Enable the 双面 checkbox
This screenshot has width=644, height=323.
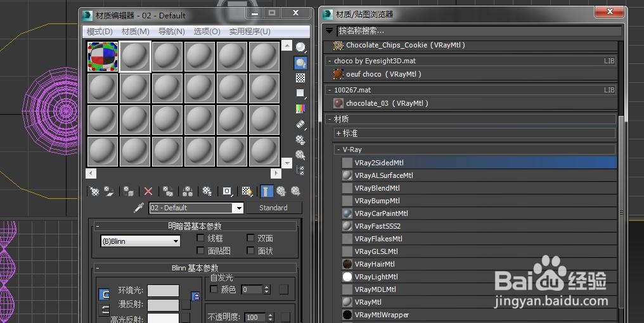point(250,237)
